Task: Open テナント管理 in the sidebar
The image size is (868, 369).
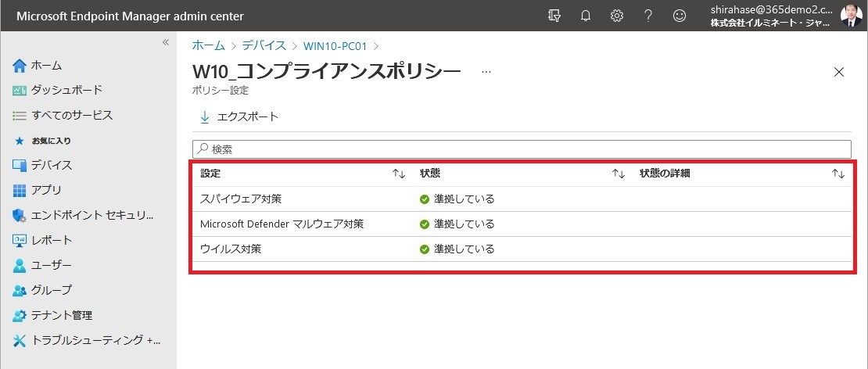Action: pos(62,315)
